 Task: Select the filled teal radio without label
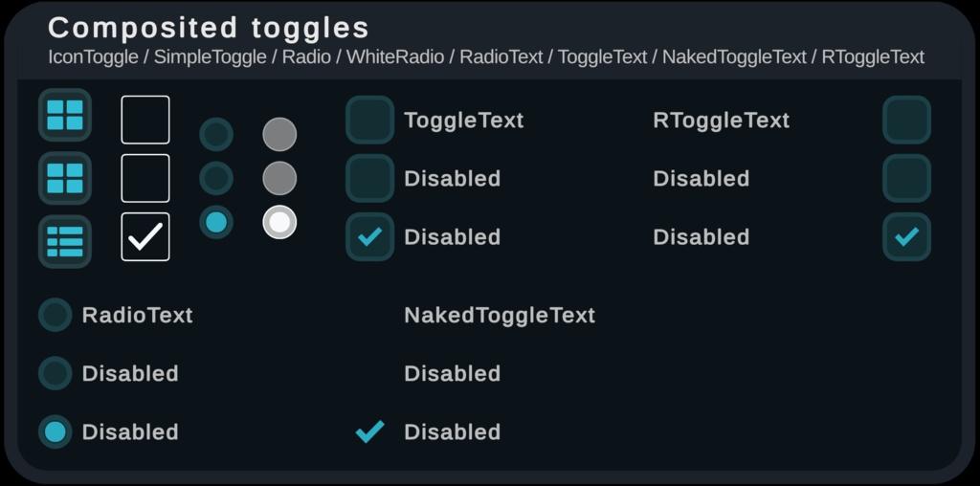(x=216, y=222)
